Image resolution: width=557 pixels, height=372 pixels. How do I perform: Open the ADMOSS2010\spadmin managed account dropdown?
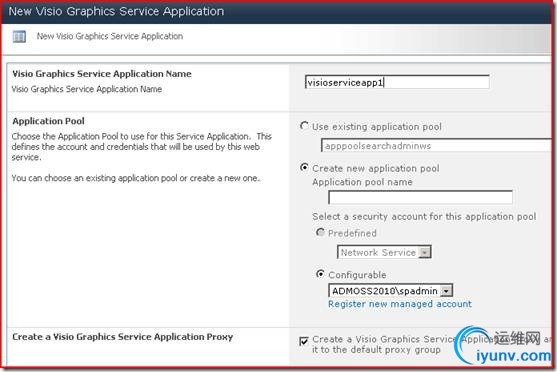tap(391, 291)
